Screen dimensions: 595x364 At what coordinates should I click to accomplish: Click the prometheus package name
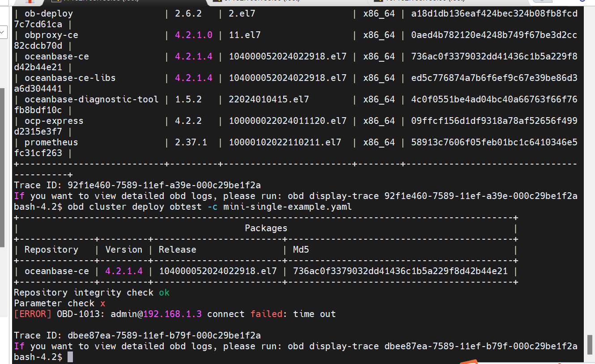click(x=51, y=142)
